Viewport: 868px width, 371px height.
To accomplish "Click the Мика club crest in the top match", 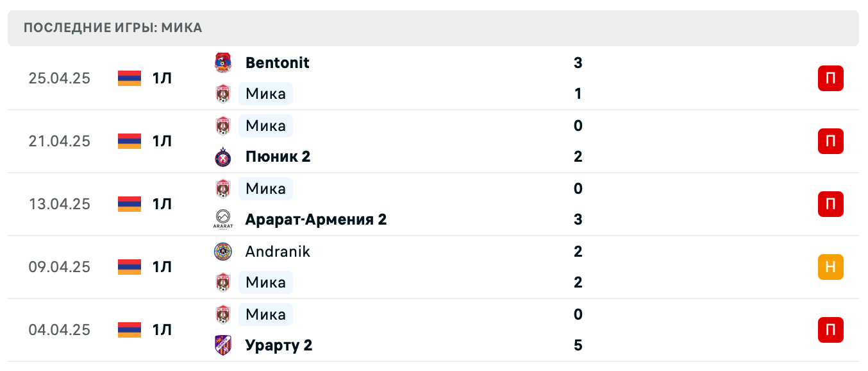I will pos(223,94).
